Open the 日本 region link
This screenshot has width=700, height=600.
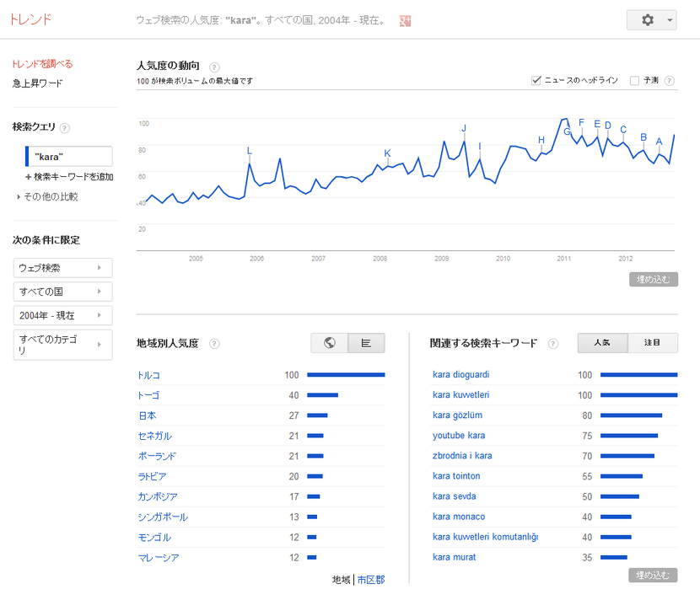[148, 415]
